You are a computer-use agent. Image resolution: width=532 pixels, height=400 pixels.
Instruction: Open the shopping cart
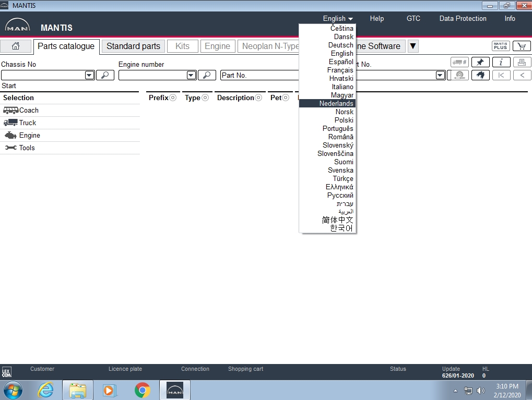[522, 46]
